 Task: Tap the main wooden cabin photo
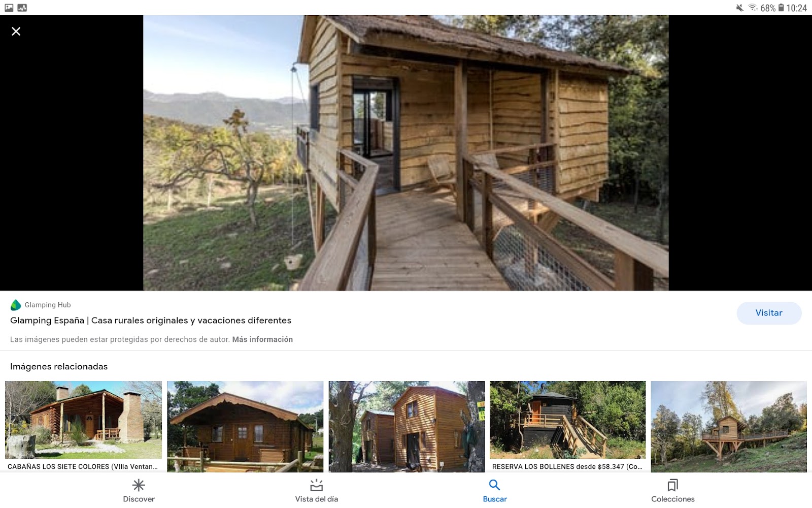405,153
